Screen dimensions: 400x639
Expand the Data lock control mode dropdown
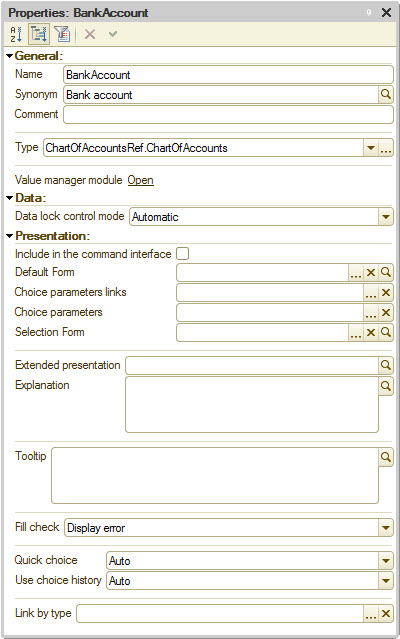(x=386, y=217)
